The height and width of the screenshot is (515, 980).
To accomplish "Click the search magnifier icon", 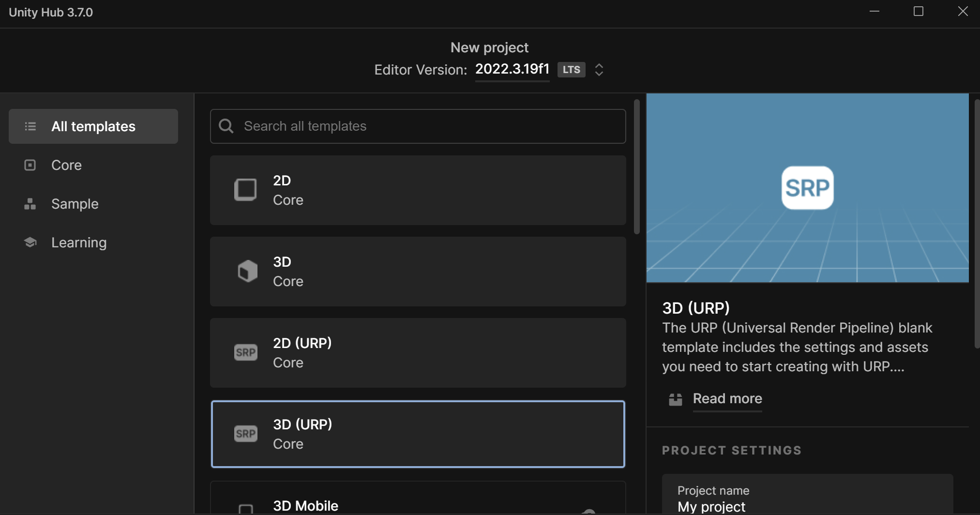I will [x=226, y=126].
